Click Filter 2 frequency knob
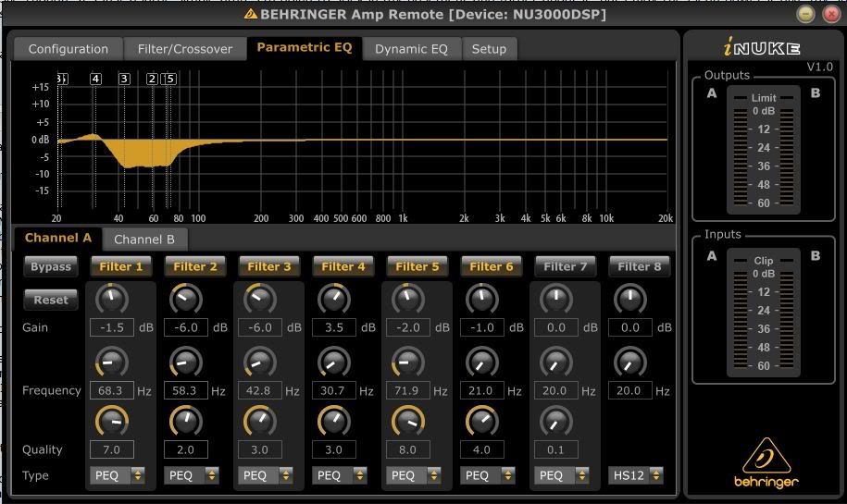Screen dimensions: 847x504 (186, 363)
